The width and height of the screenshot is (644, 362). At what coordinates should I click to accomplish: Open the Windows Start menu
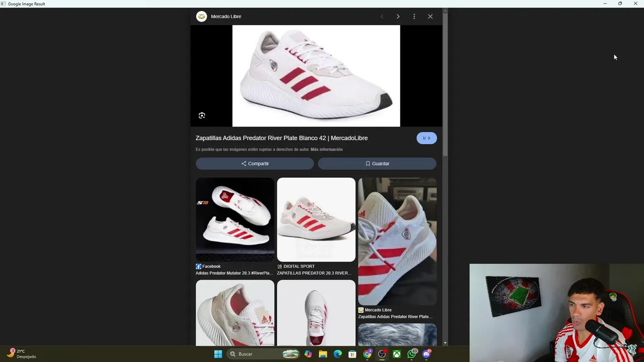tap(218, 354)
